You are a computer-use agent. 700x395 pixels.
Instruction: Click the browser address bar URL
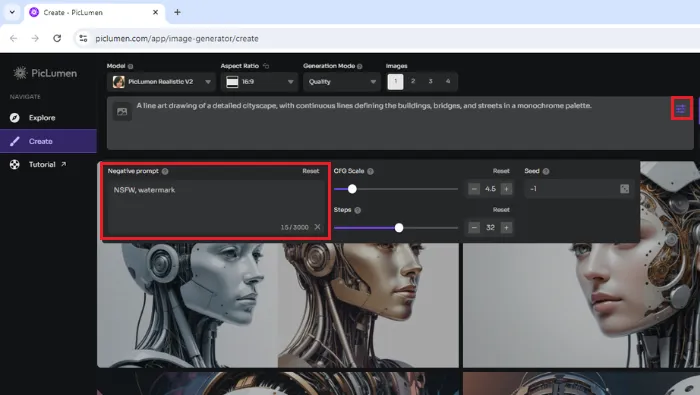click(177, 38)
